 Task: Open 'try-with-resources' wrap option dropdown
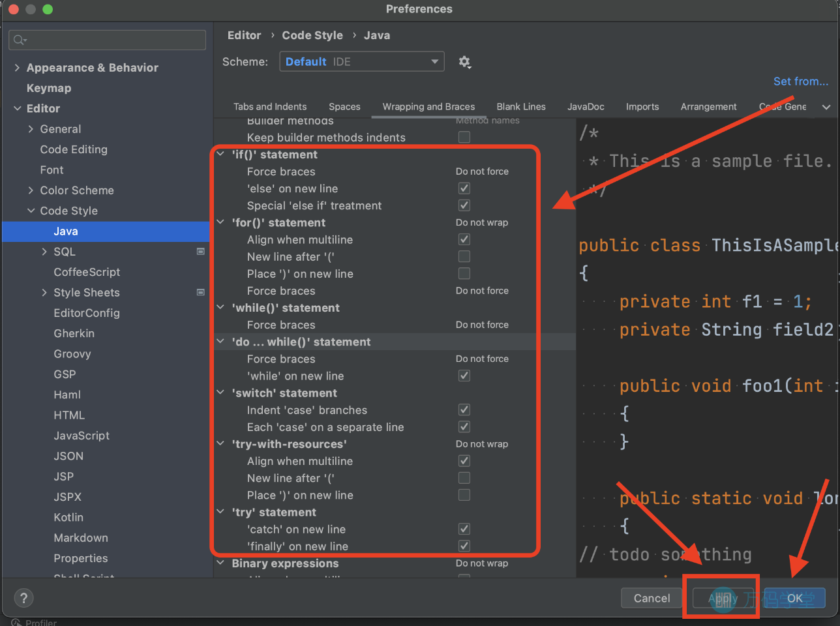pyautogui.click(x=482, y=444)
